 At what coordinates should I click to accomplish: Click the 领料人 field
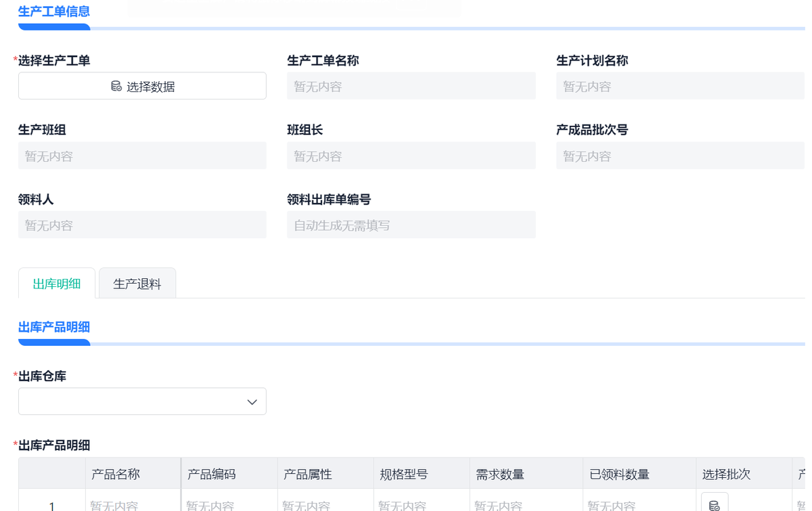pos(142,225)
